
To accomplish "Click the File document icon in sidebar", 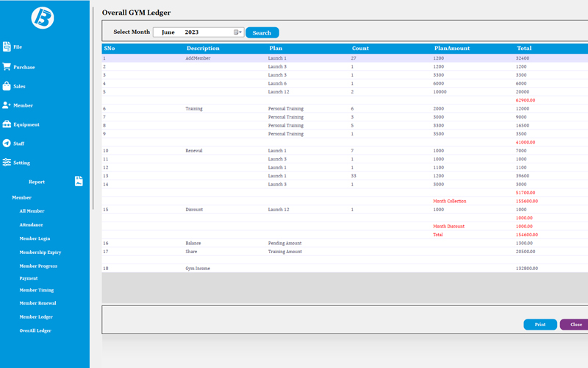I will (7, 46).
